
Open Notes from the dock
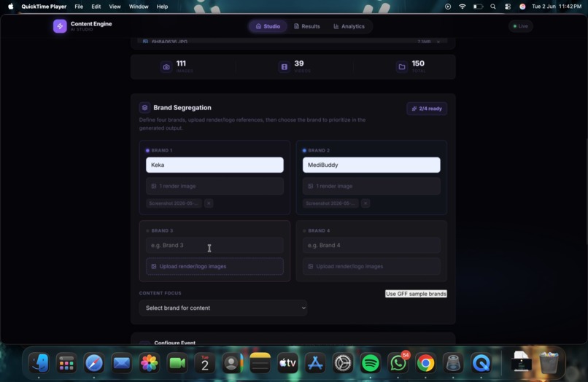click(x=260, y=363)
